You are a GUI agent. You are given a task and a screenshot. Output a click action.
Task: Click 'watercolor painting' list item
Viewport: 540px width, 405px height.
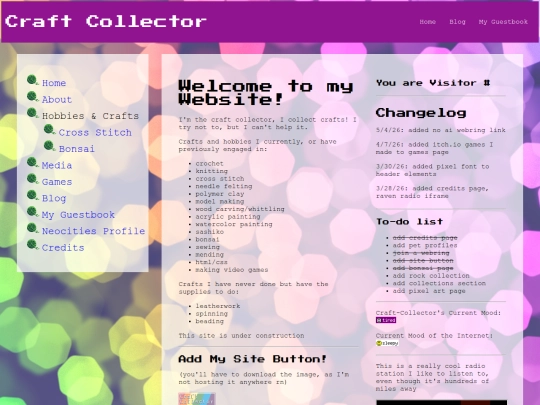(234, 224)
